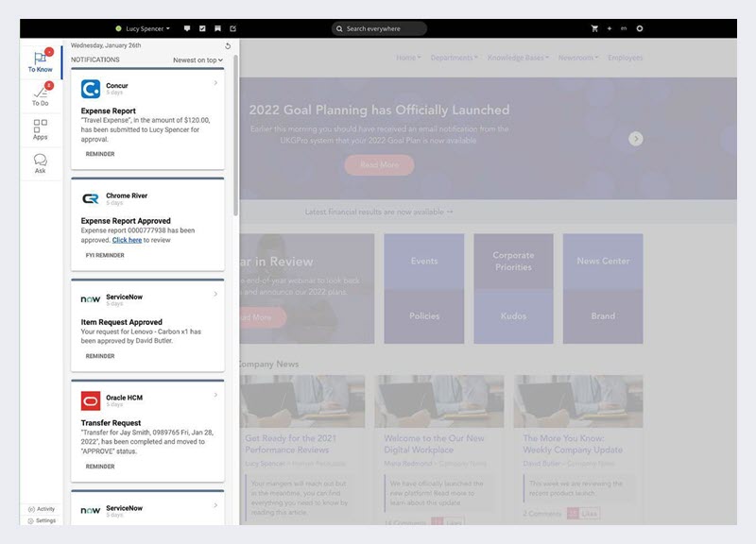Click the green status dot by Lucy Spencer
756x544 pixels.
pyautogui.click(x=118, y=28)
